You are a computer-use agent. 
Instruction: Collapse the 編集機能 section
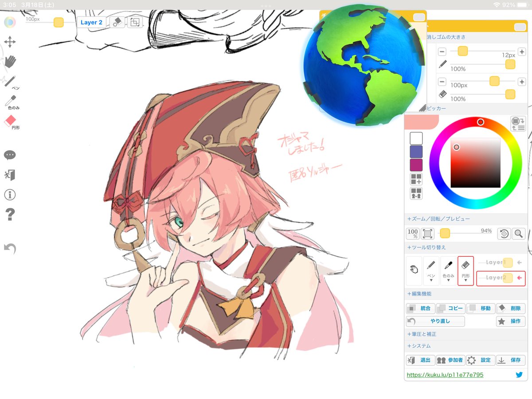click(x=419, y=293)
